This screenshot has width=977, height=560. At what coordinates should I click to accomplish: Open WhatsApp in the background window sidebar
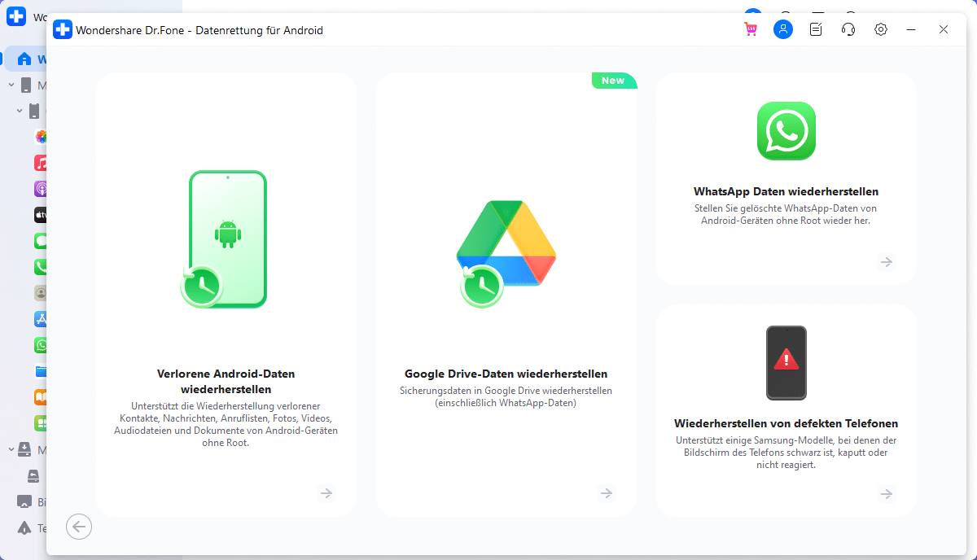coord(41,345)
